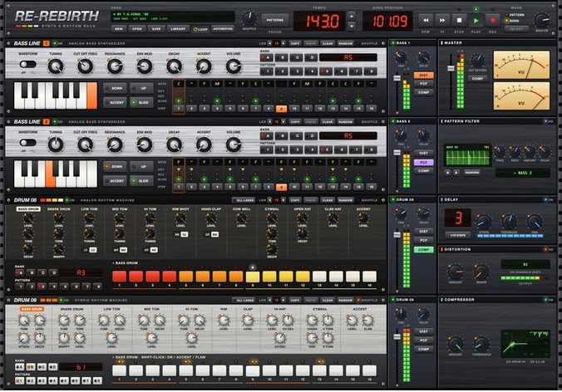Viewport: 562px width, 392px height.
Task: Click the Shuffle knob in the top bar
Action: (249, 18)
